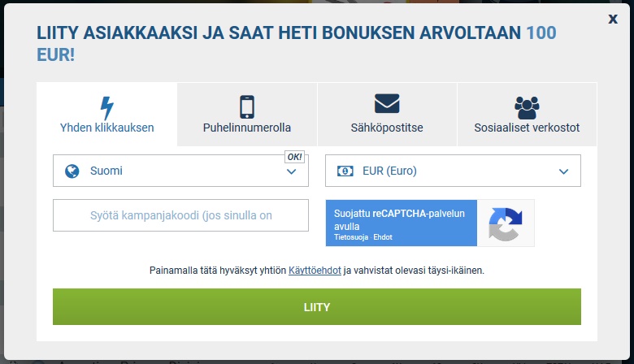
Task: Focus the kampanjakoodi promo code field
Action: [180, 215]
